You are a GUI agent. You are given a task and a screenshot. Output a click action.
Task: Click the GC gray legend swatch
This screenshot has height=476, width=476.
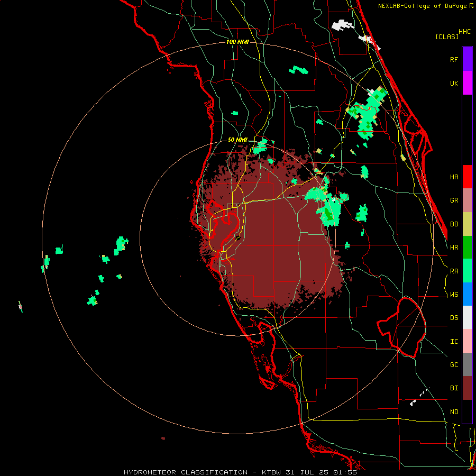467,364
